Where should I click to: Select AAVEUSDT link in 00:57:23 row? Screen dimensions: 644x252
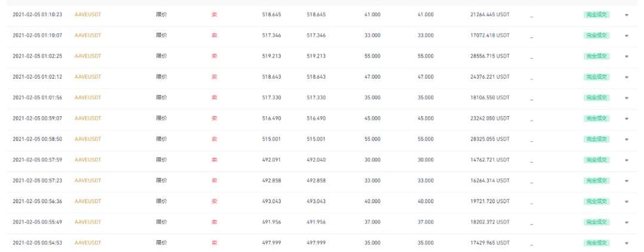click(x=88, y=180)
